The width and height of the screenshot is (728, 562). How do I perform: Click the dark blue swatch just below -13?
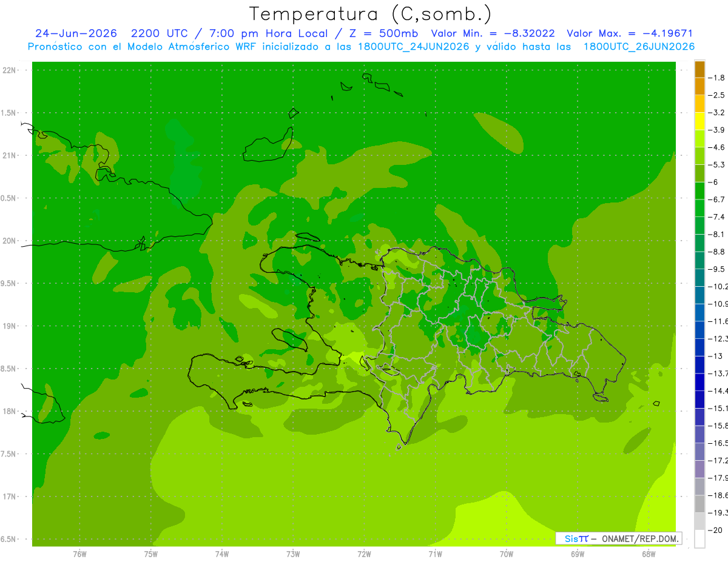pyautogui.click(x=699, y=364)
